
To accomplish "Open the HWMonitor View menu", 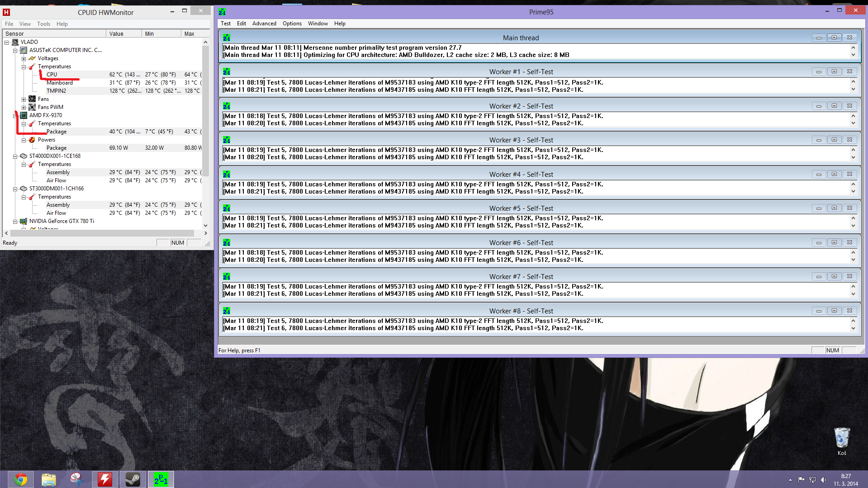I will click(25, 24).
